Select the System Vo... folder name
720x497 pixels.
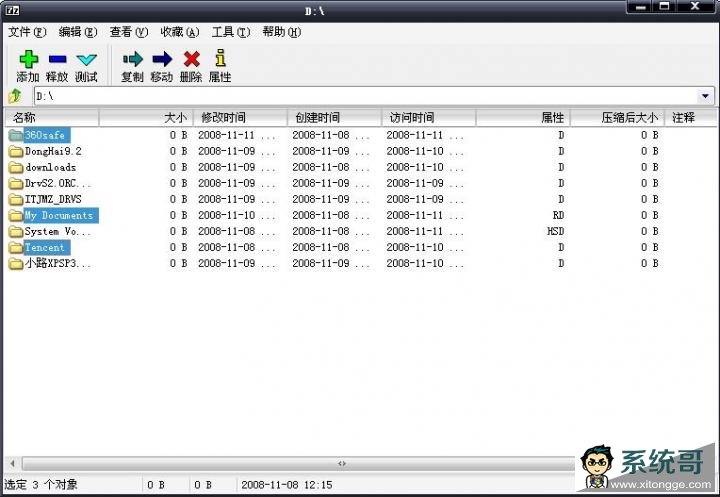click(58, 232)
